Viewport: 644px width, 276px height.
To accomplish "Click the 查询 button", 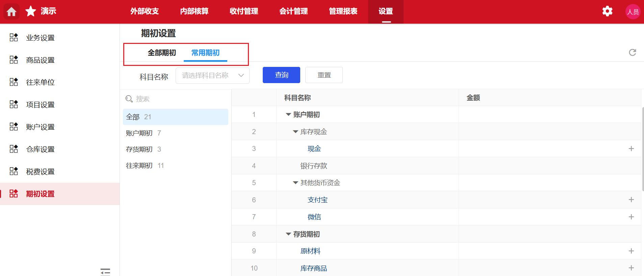I will pos(281,75).
